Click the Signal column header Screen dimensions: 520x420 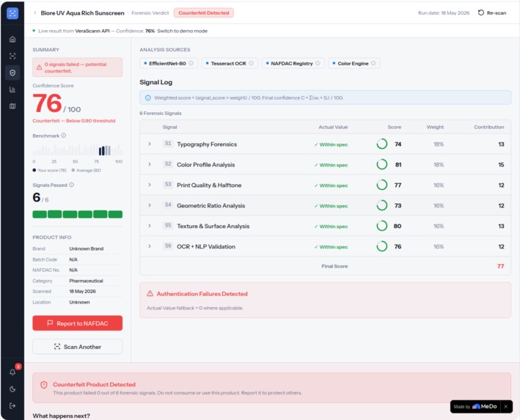169,127
